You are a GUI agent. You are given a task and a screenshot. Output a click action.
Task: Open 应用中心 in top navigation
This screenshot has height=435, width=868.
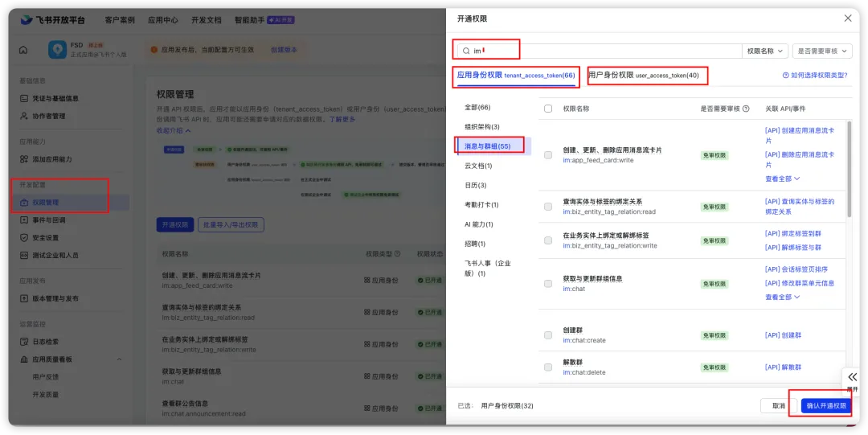(162, 20)
